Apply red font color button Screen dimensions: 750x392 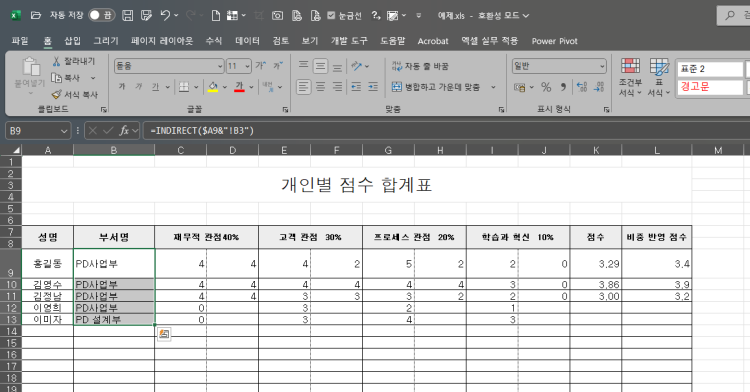pyautogui.click(x=240, y=87)
